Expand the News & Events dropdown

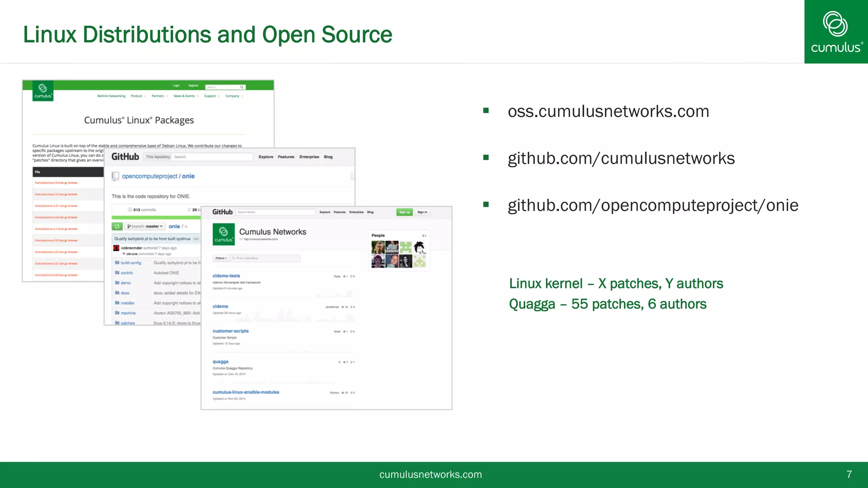coord(186,96)
